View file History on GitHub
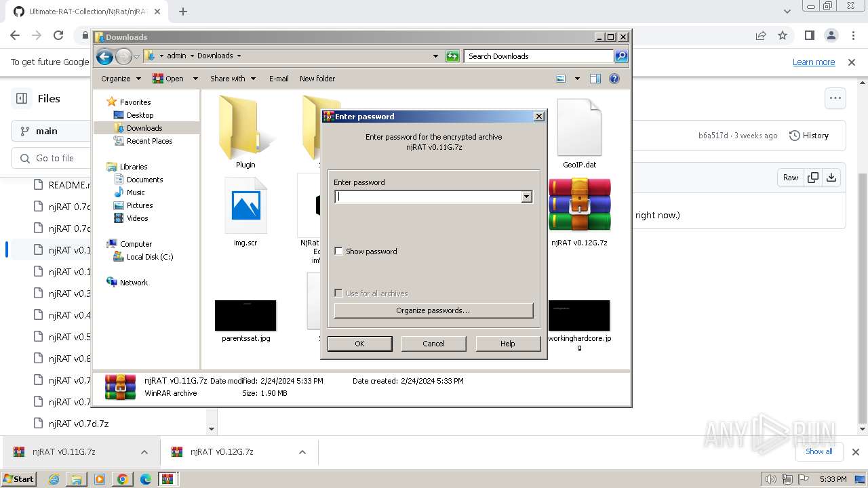The height and width of the screenshot is (488, 868). tap(809, 136)
